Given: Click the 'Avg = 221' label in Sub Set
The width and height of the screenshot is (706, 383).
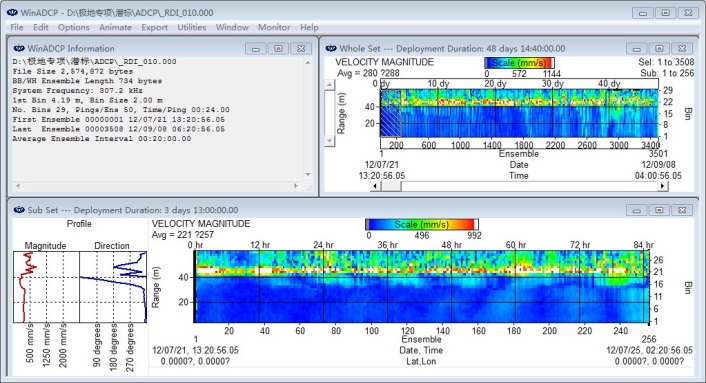Looking at the screenshot, I should coord(182,234).
